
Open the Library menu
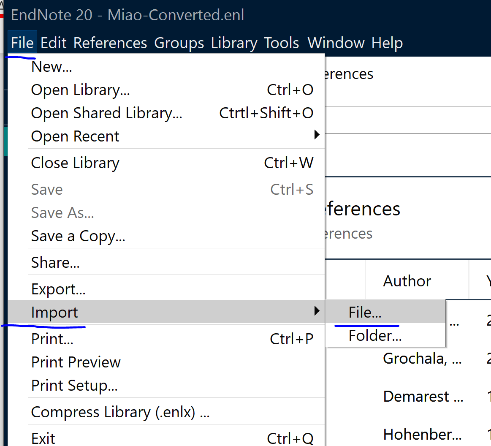click(234, 43)
